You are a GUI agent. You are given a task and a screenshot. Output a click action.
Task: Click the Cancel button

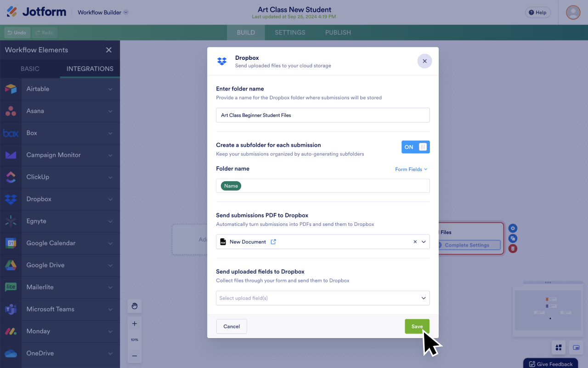(232, 327)
